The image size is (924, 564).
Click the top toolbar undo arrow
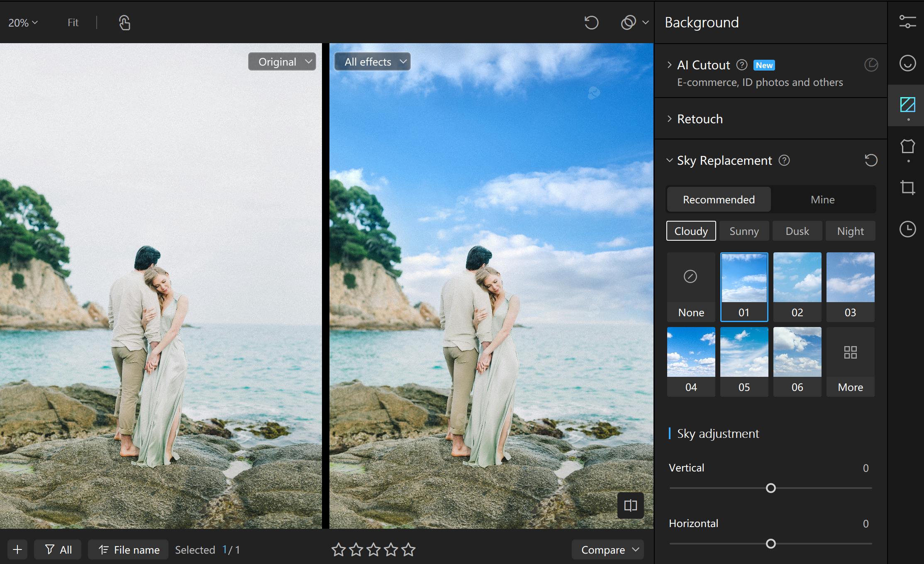(591, 22)
